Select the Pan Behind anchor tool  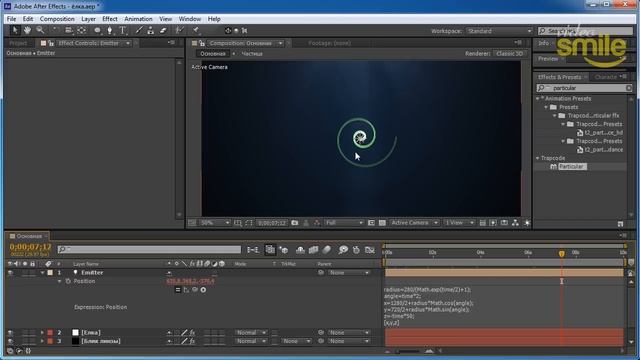coord(82,30)
